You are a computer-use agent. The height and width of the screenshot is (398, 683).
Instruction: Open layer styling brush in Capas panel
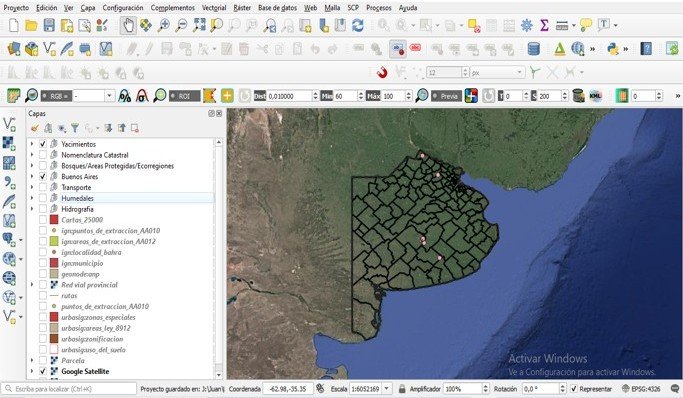[35, 128]
